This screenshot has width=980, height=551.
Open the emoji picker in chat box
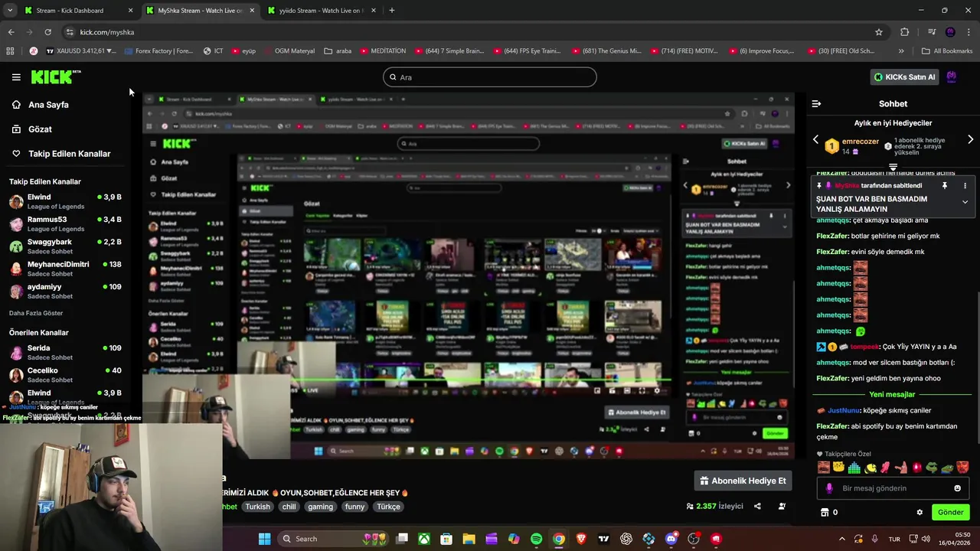click(957, 488)
